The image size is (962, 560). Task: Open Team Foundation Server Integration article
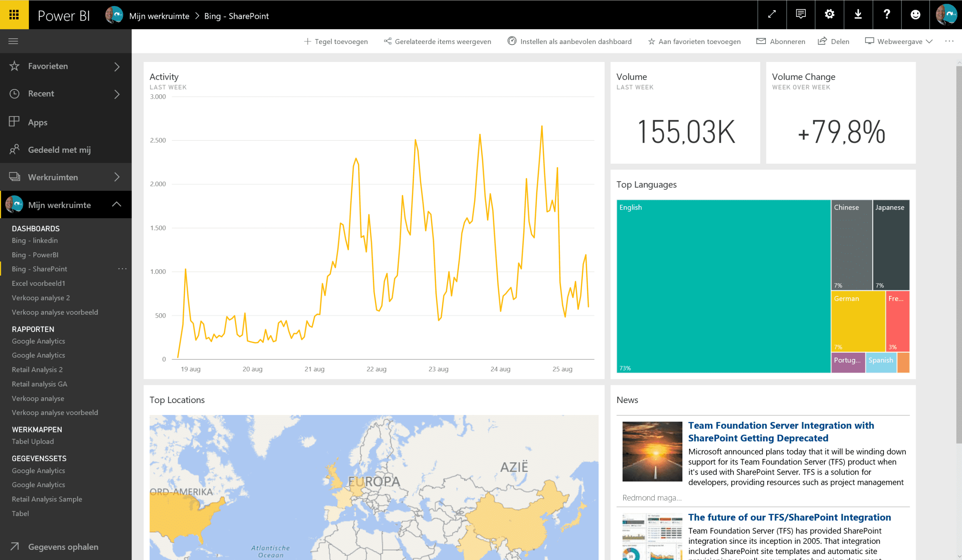tap(780, 432)
